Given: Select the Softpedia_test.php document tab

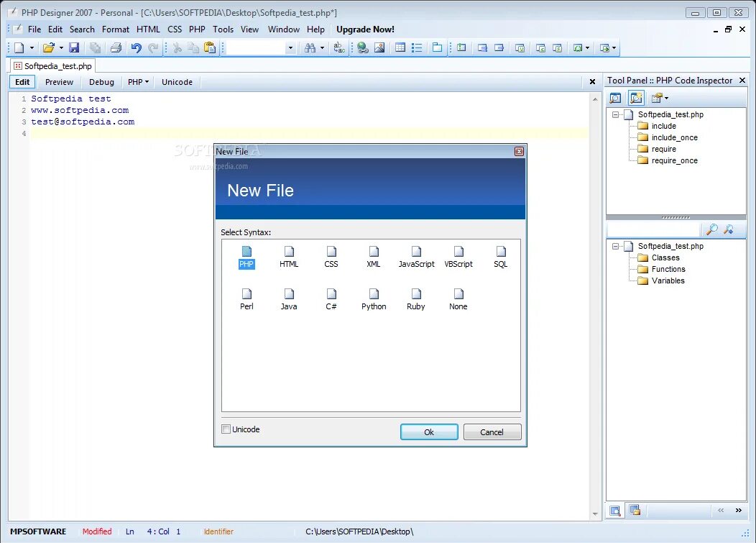Looking at the screenshot, I should [x=52, y=66].
